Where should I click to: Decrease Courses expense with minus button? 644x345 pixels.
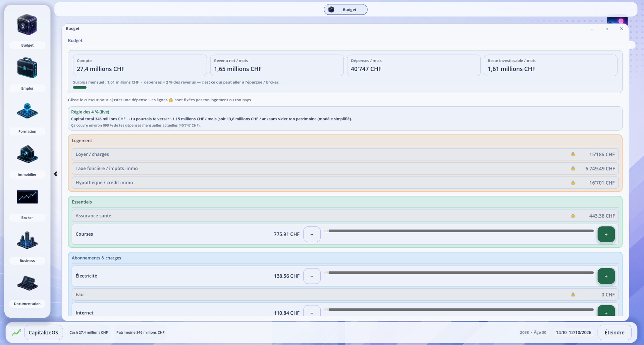point(312,234)
